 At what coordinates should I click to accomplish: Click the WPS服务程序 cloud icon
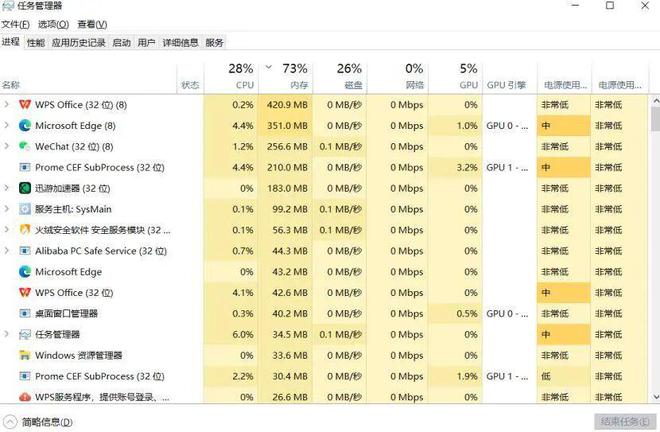25,397
